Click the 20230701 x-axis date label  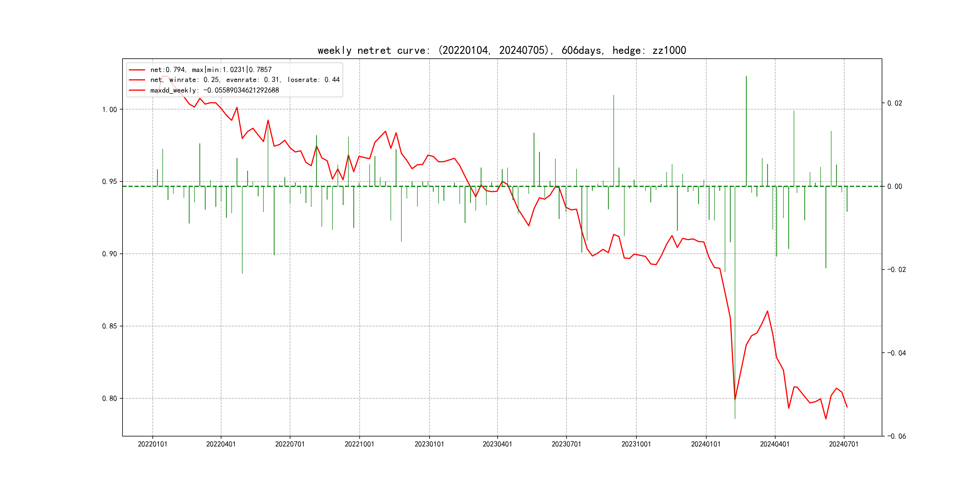566,444
